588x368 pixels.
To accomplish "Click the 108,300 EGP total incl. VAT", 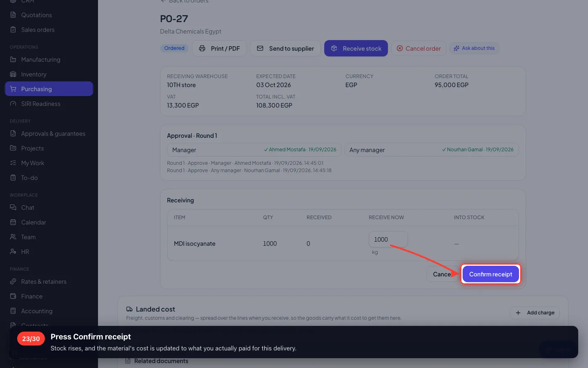I will (x=274, y=105).
